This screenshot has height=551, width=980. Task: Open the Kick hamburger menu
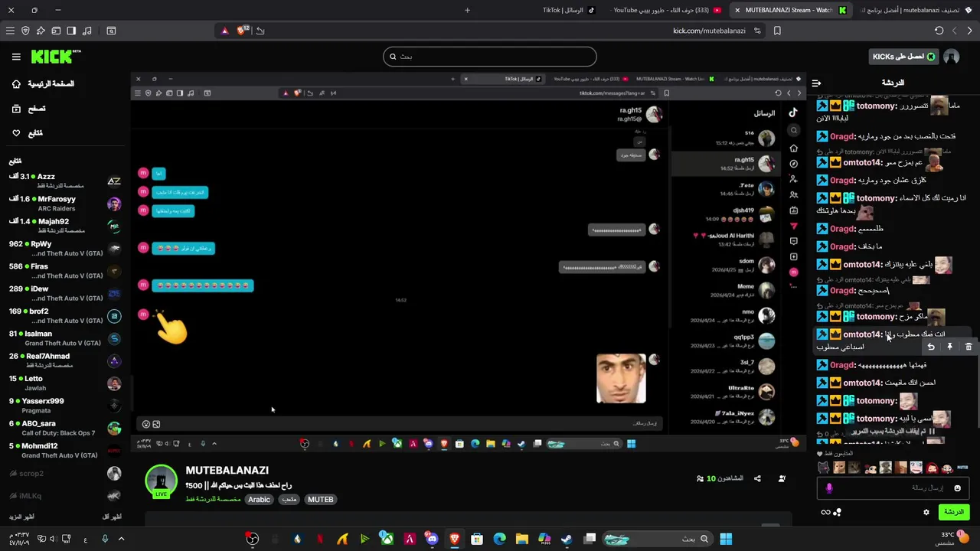(16, 57)
